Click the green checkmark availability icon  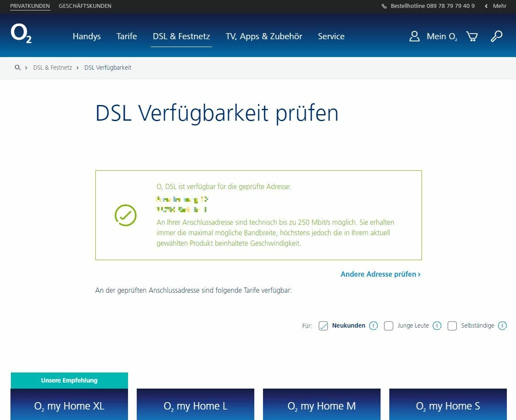tap(126, 215)
